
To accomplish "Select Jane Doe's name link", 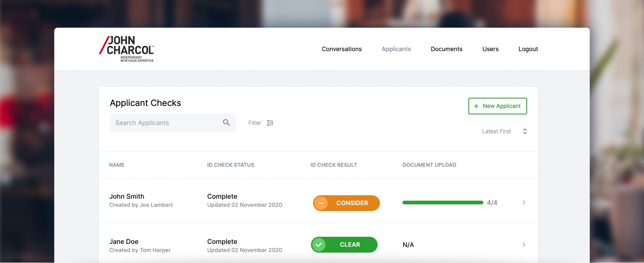I will tap(124, 241).
